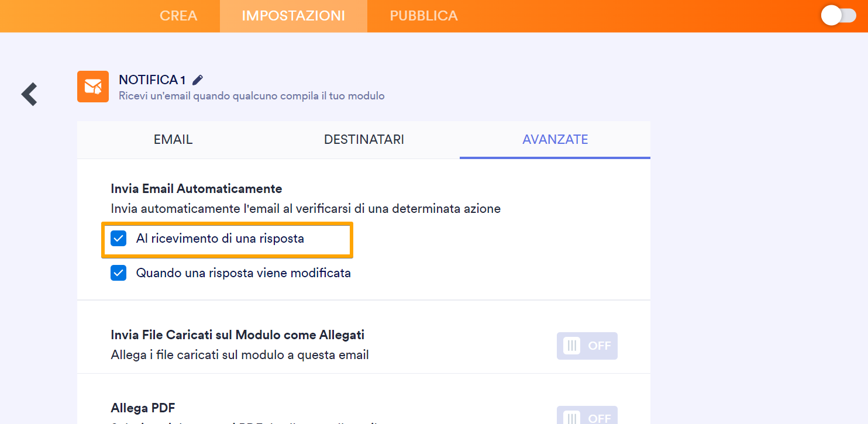The image size is (868, 424).
Task: Open the EMAIL sub-tab
Action: (x=173, y=140)
